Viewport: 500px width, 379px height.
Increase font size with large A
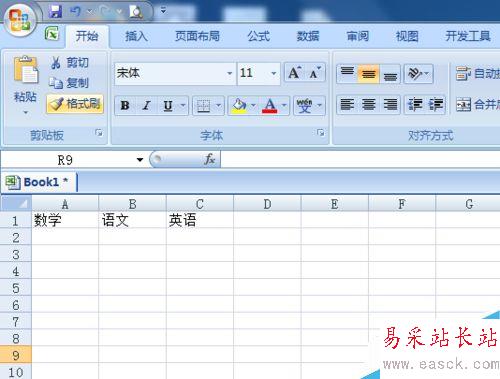[295, 73]
